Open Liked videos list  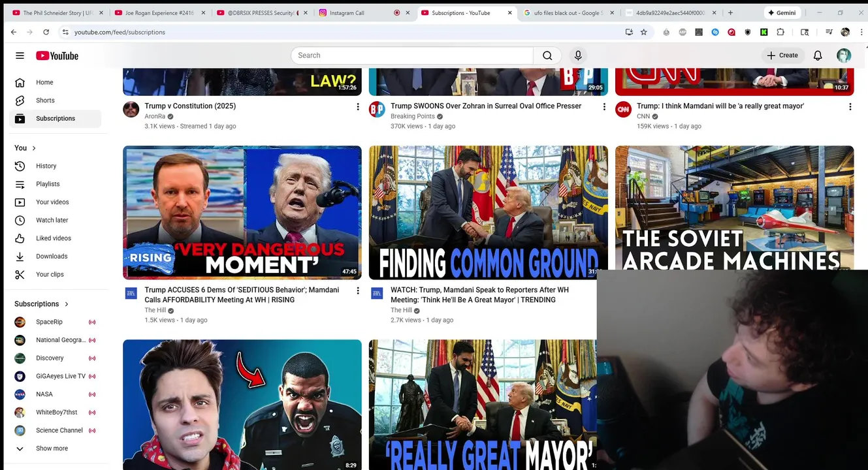coord(56,238)
